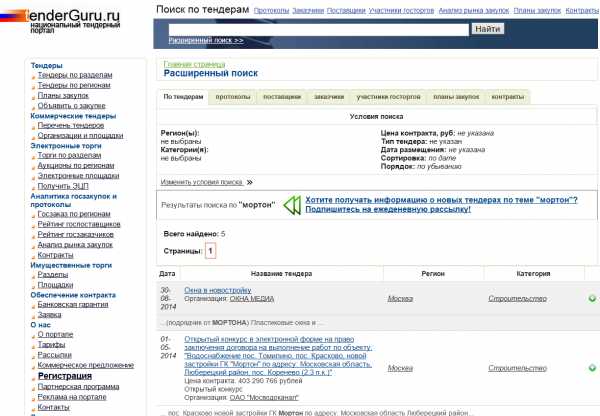Switch to the контракты tab
Image resolution: width=600 pixels, height=416 pixels.
pos(508,97)
